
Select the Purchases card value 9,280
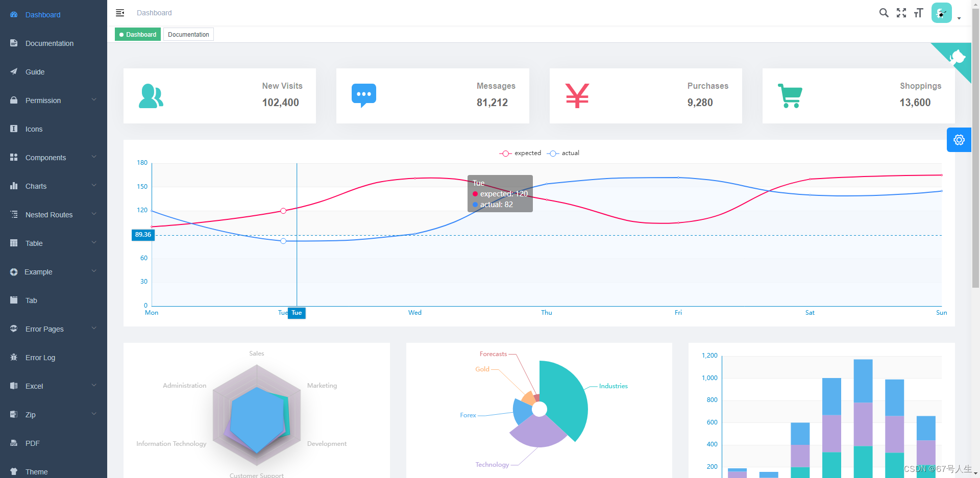[x=700, y=103]
